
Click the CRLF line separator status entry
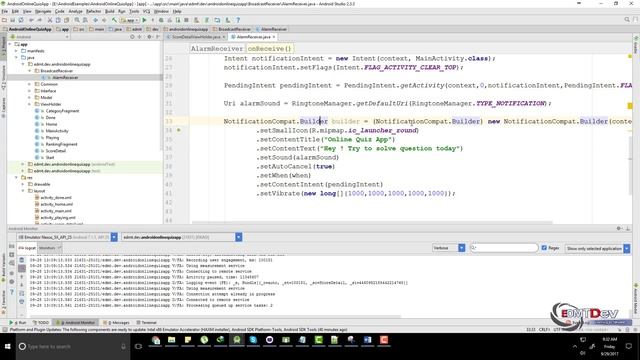544,329
